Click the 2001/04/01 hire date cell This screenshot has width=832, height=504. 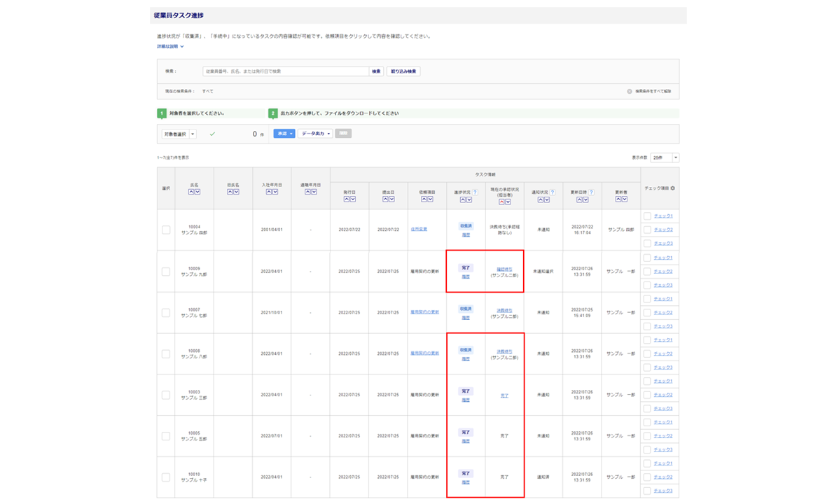click(272, 230)
